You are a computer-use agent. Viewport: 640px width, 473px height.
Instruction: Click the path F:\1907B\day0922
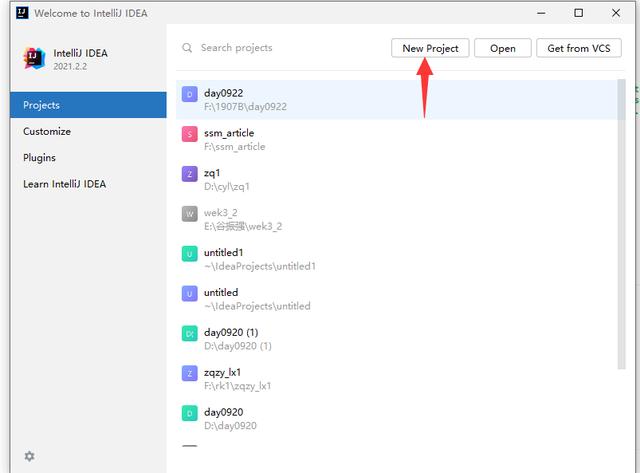pyautogui.click(x=245, y=107)
